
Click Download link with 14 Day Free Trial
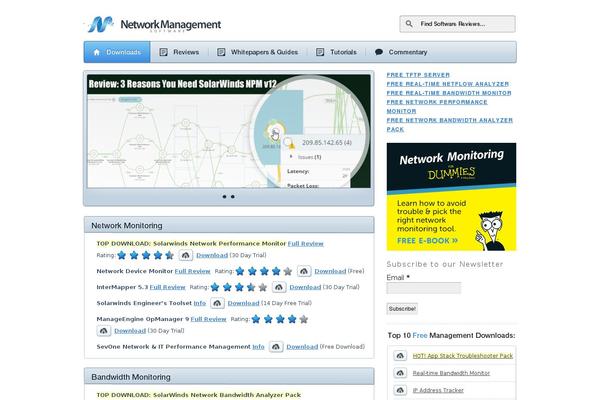click(x=243, y=303)
